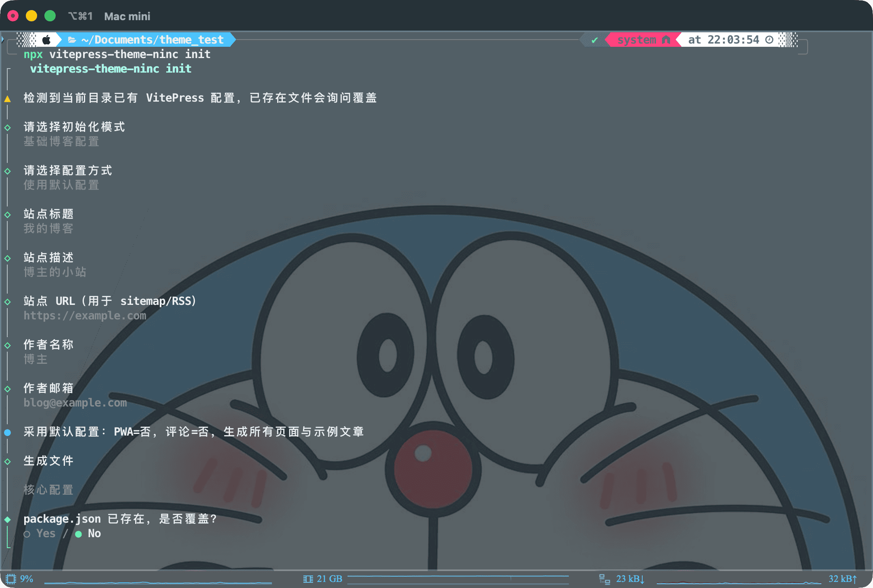Click the 32 kB upload value
This screenshot has height=588, width=873.
tap(843, 579)
